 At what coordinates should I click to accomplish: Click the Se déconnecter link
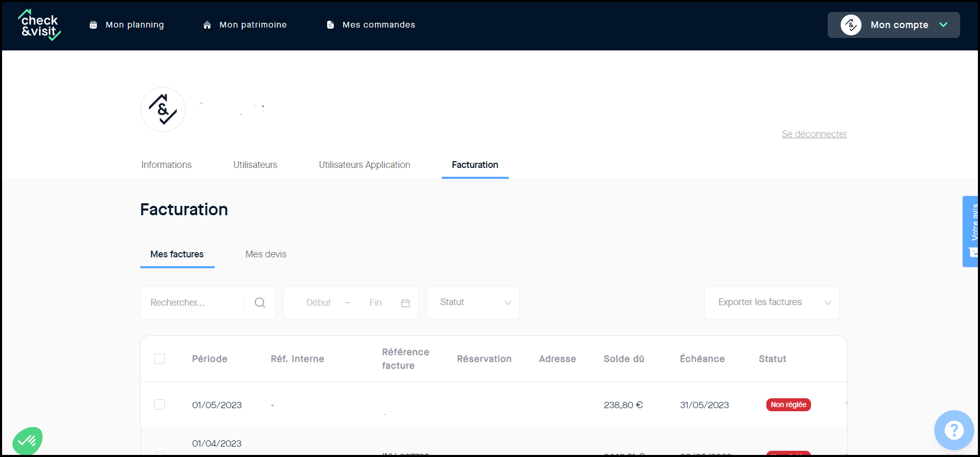tap(814, 134)
